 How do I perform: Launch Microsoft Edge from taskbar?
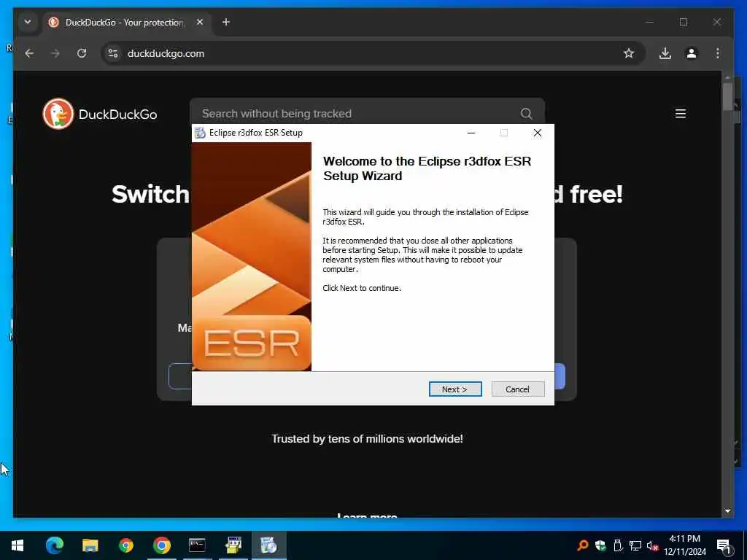pos(54,545)
